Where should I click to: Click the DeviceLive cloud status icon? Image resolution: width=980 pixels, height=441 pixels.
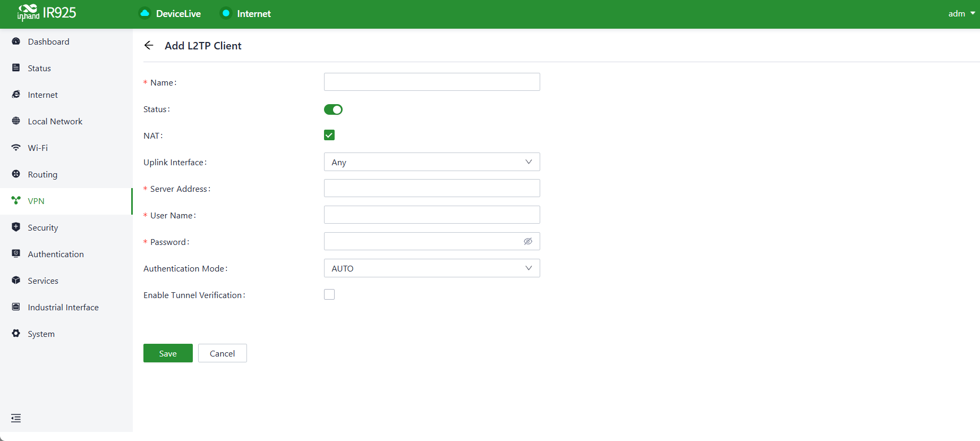click(144, 13)
